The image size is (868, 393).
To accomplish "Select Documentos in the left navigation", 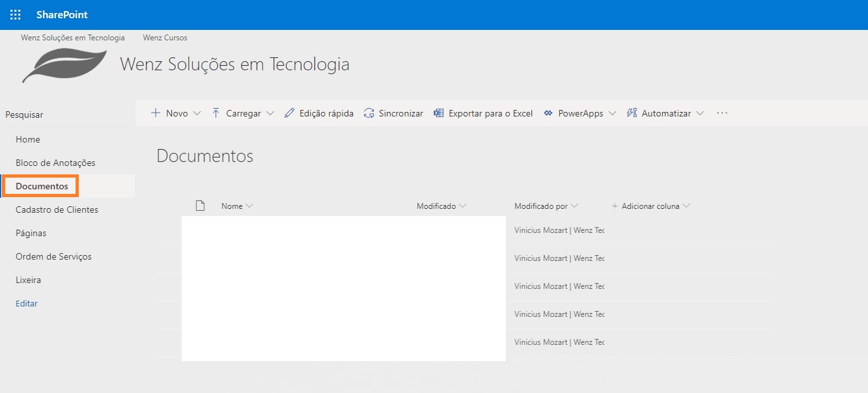I will tap(42, 186).
